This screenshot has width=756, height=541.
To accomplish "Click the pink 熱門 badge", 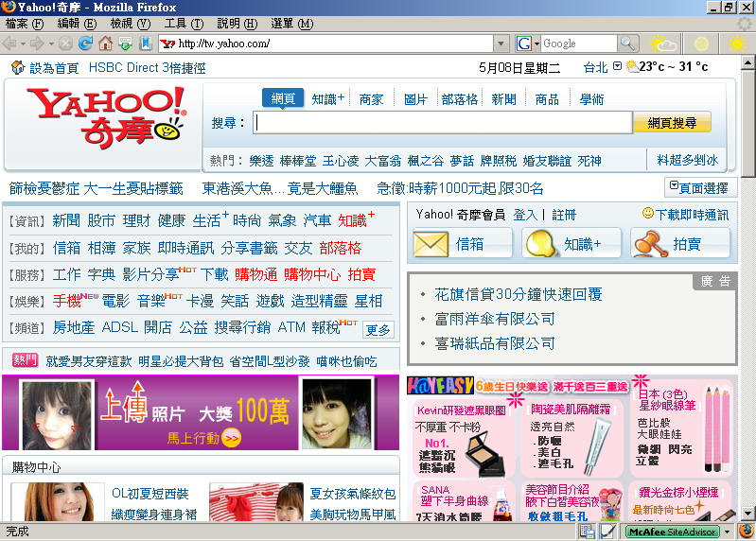I will pos(25,359).
